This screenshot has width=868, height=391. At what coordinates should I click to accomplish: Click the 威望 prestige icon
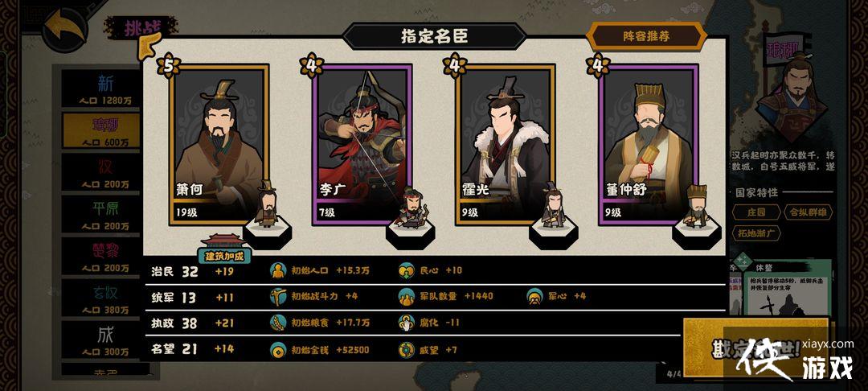coord(407,349)
